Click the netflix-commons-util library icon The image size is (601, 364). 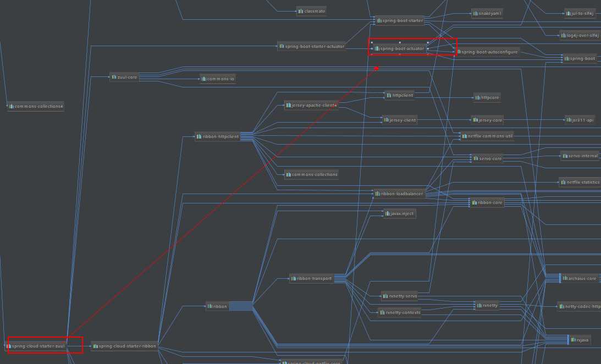click(x=464, y=136)
